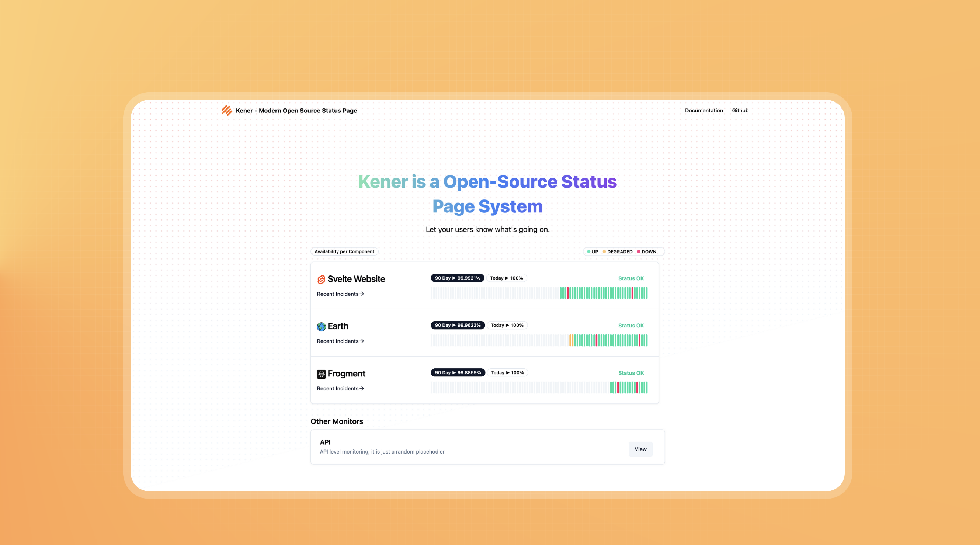Click Kener - Modern Open Source Status Page title
Image resolution: width=980 pixels, height=545 pixels.
(296, 110)
